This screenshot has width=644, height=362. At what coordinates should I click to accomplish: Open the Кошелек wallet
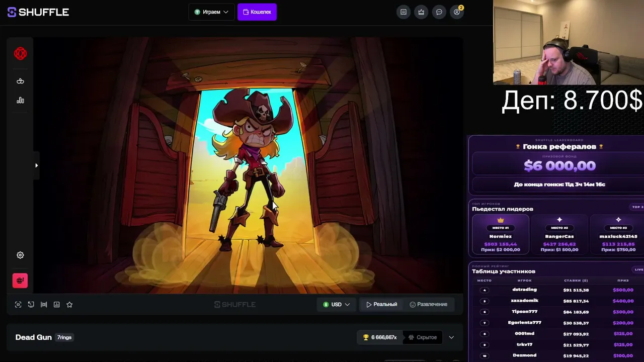coord(257,12)
